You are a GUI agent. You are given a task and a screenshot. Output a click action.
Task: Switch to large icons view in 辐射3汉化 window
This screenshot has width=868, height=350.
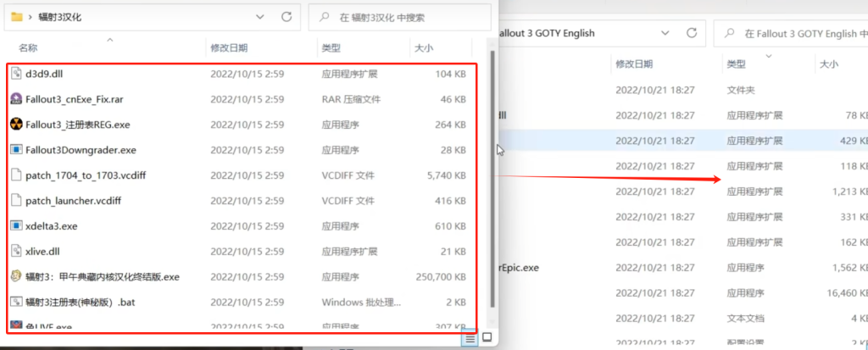pyautogui.click(x=487, y=337)
